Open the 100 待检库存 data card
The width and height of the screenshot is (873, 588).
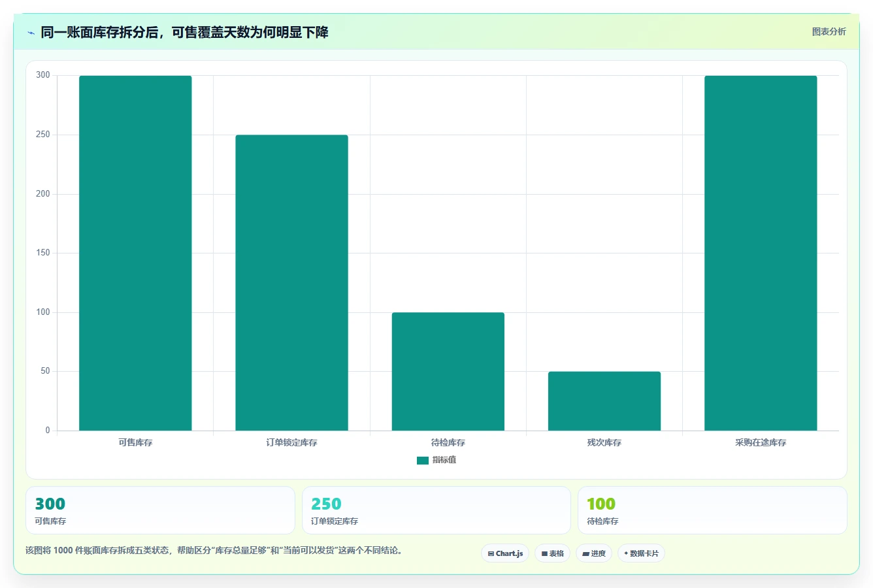(x=712, y=510)
